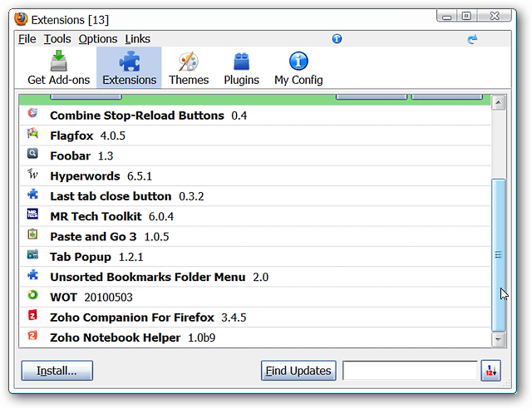Select Paste and Go 3 entry

[255, 237]
